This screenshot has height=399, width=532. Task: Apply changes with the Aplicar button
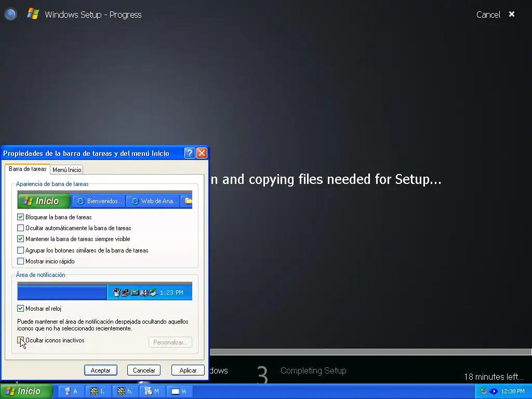(188, 370)
